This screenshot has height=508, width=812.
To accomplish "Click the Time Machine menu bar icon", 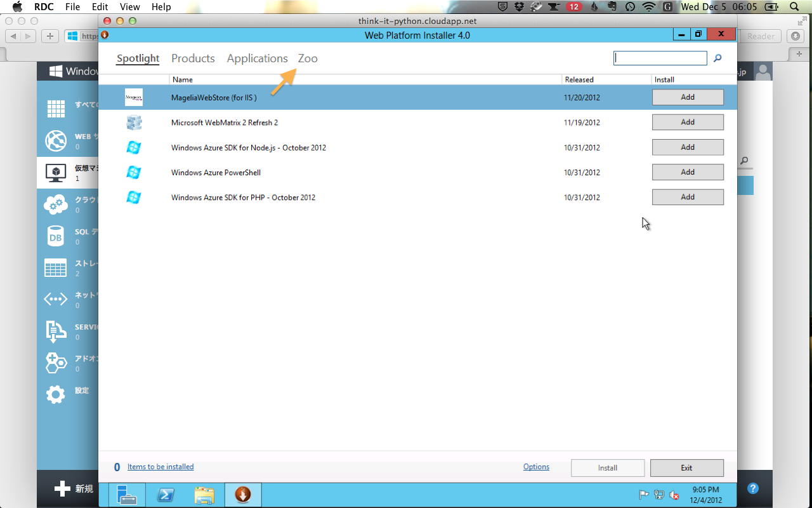I will [x=630, y=7].
